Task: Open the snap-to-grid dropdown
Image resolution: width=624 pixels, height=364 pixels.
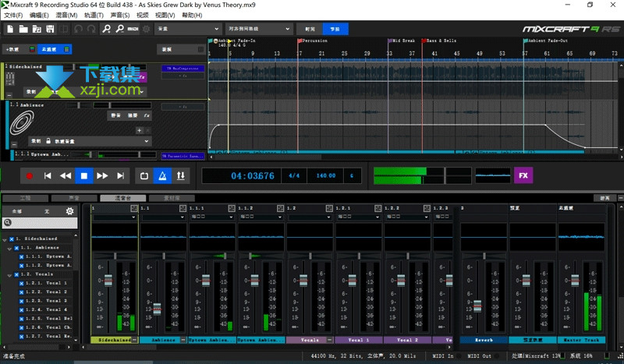Action: click(x=259, y=29)
